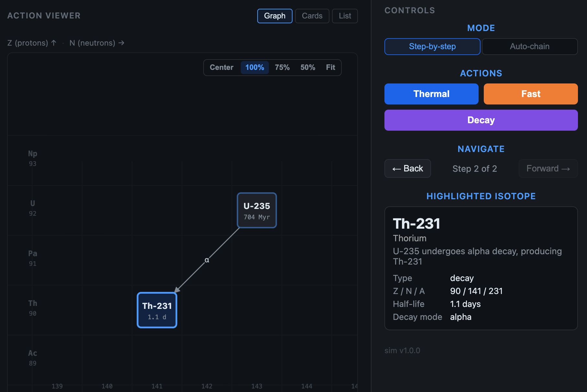Set zoom level to 50%
The height and width of the screenshot is (392, 587).
coord(308,68)
